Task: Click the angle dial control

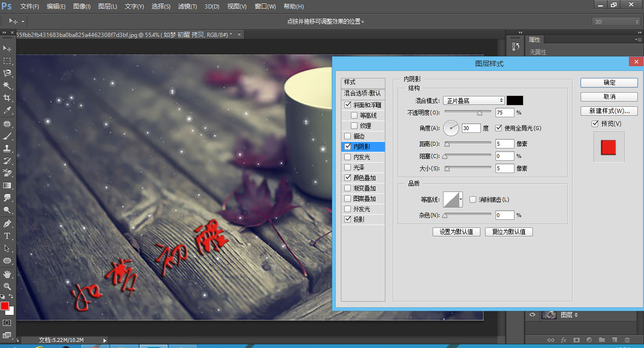Action: click(x=452, y=128)
